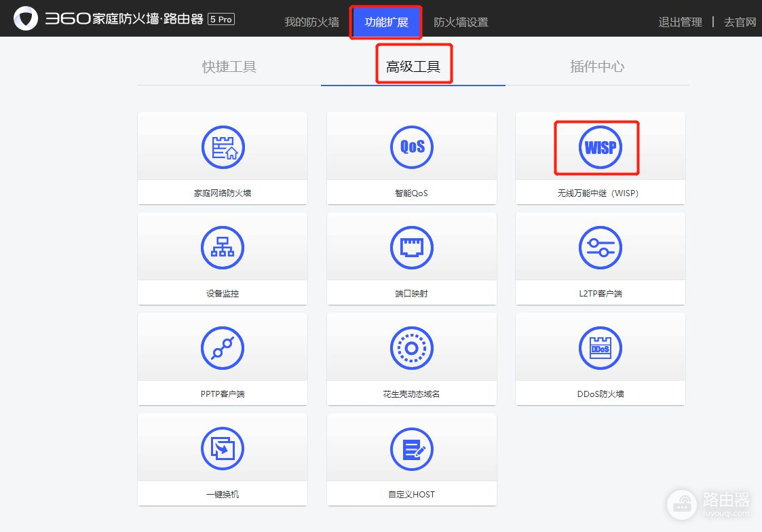The image size is (762, 532).
Task: Switch to the 快捷工具 tab
Action: (229, 66)
